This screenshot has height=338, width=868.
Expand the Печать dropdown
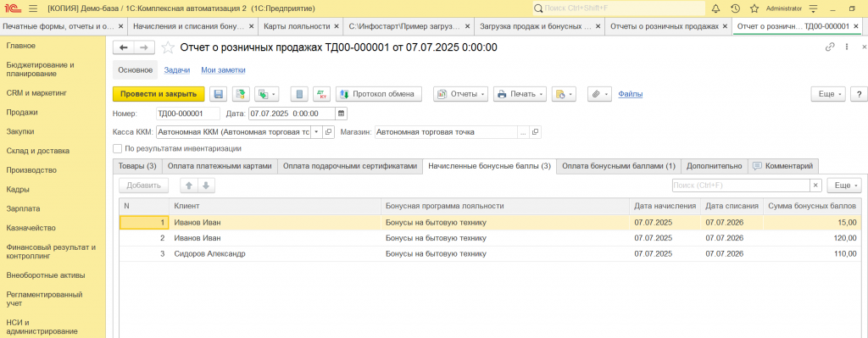click(520, 94)
